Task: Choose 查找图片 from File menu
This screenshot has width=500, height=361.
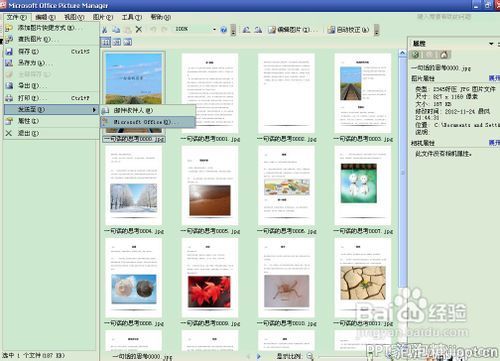Action: point(51,39)
